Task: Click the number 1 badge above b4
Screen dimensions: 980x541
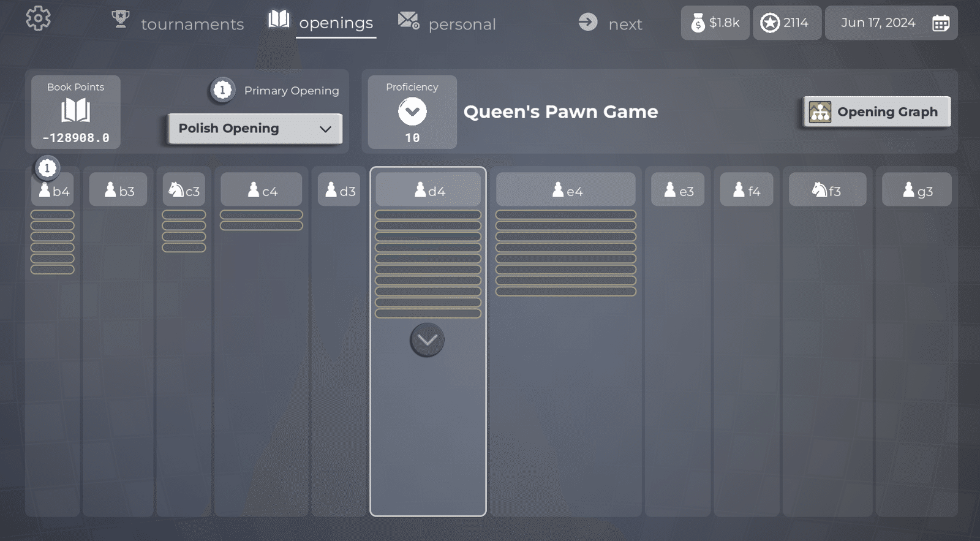Action: click(x=47, y=168)
